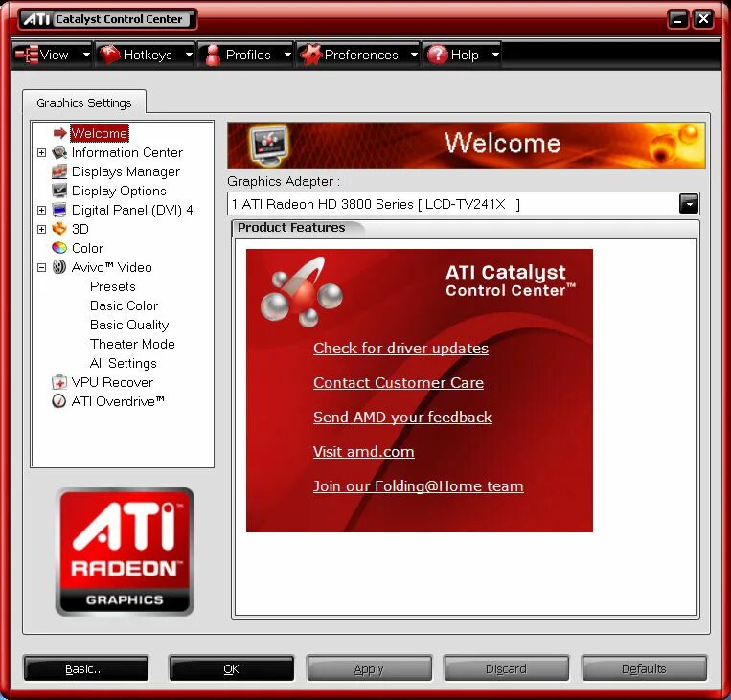
Task: Select Welcome in the tree
Action: pyautogui.click(x=100, y=133)
